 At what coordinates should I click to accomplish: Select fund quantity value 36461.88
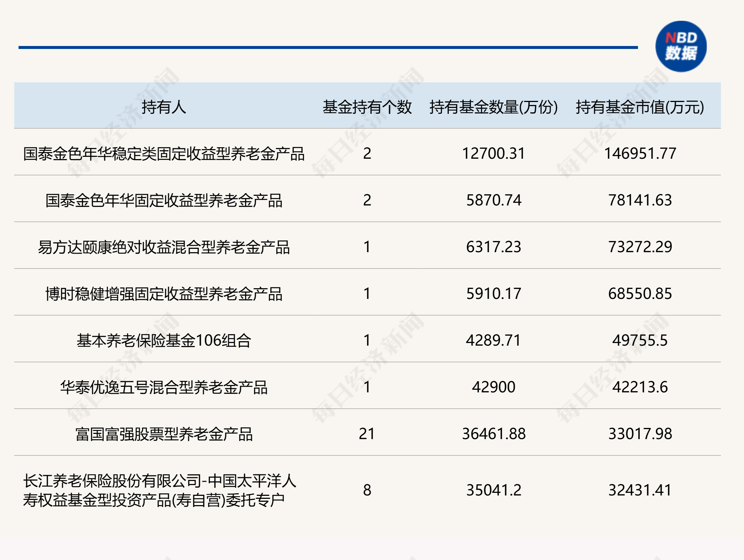click(x=494, y=434)
